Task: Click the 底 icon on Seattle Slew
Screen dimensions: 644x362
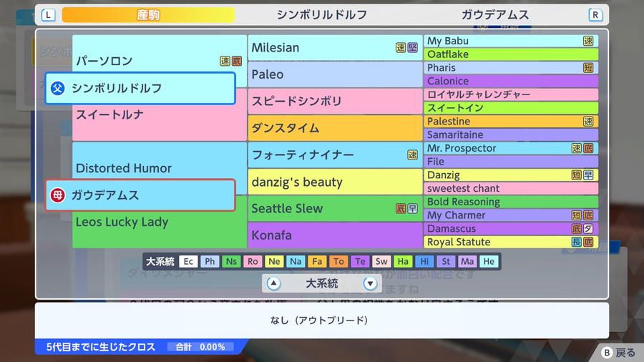Action: (401, 208)
